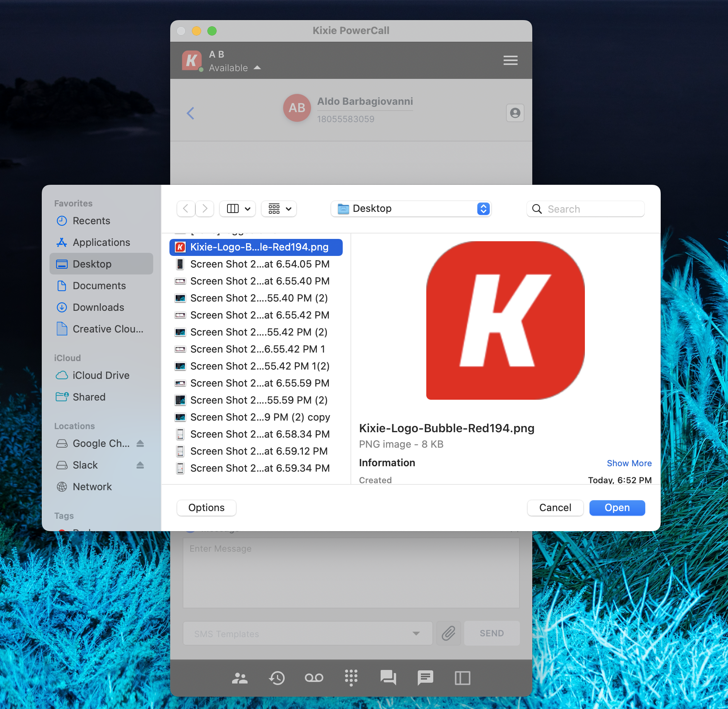Click Show More in Information section
The width and height of the screenshot is (728, 709).
pos(629,463)
